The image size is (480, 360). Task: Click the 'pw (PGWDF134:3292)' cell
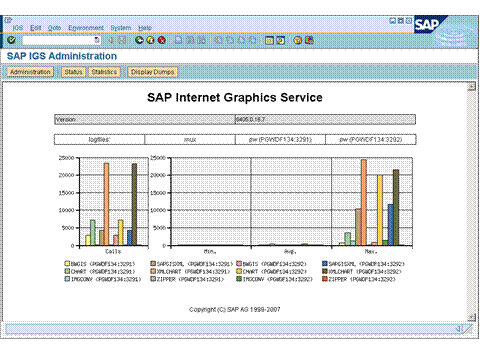point(371,139)
